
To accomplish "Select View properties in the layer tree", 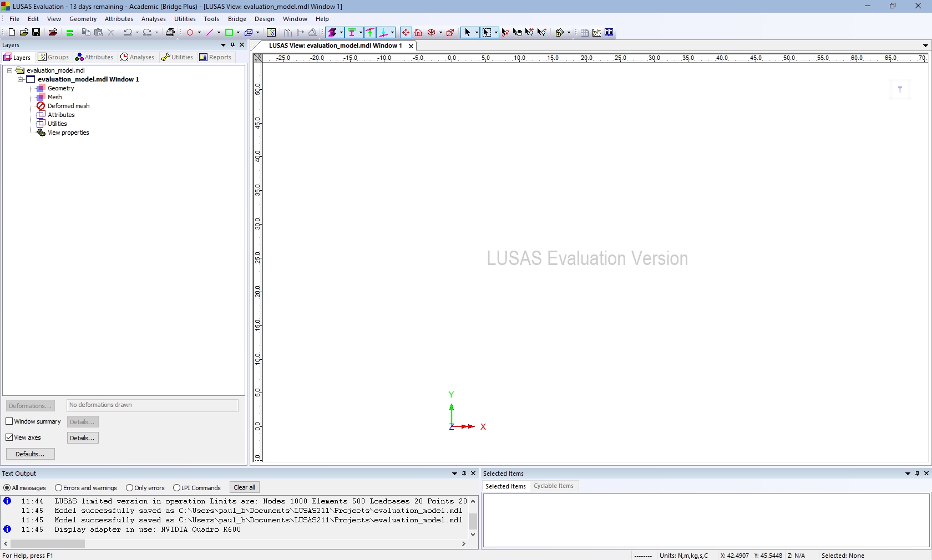I will 68,133.
